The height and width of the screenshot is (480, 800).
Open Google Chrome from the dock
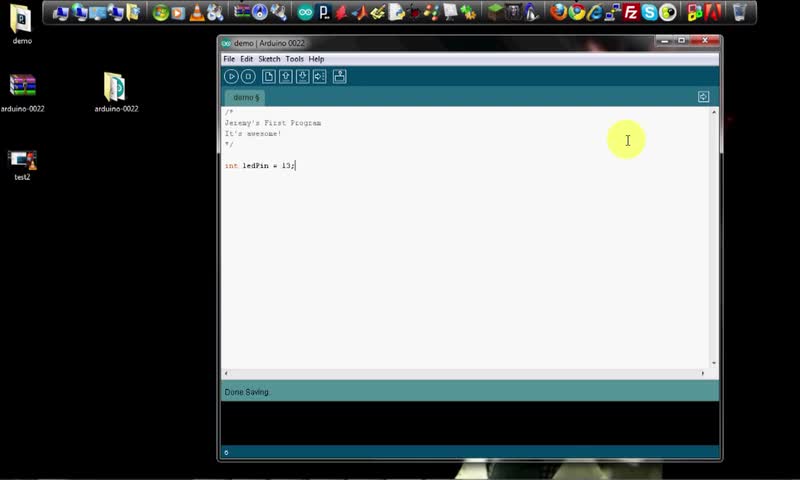(577, 12)
